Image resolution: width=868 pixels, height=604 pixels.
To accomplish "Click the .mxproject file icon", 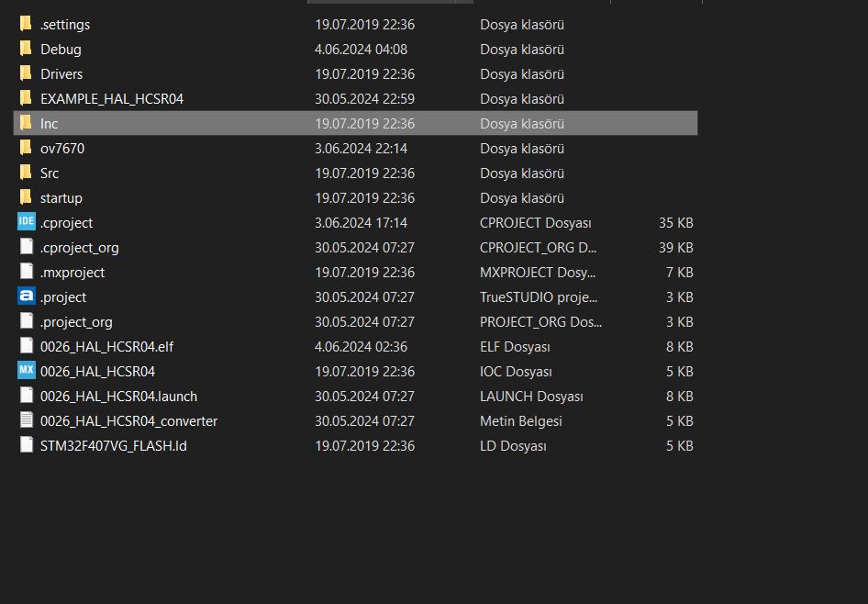I will [x=26, y=272].
